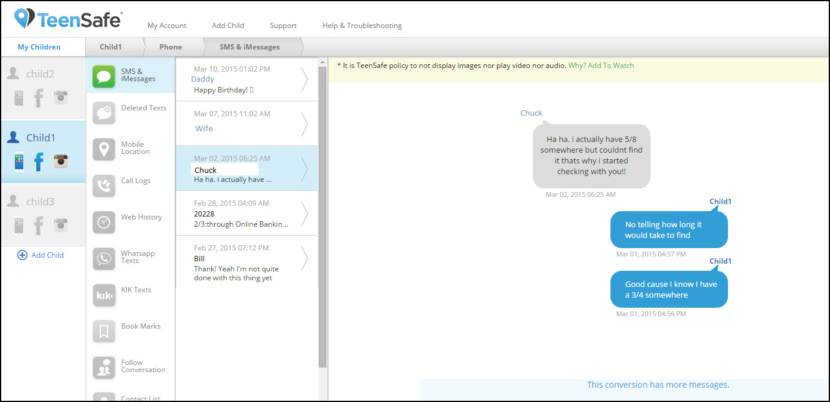The height and width of the screenshot is (402, 830).
Task: Expand the Chuck conversation chevron
Action: click(305, 169)
